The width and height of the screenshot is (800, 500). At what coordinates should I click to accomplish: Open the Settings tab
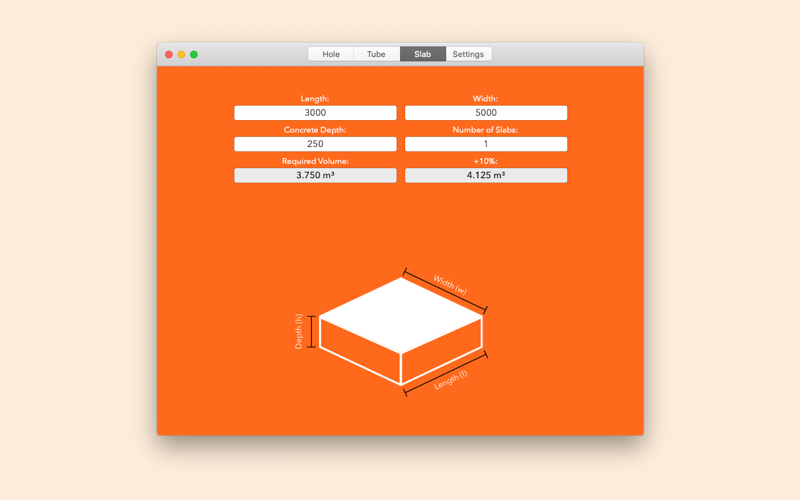(468, 54)
